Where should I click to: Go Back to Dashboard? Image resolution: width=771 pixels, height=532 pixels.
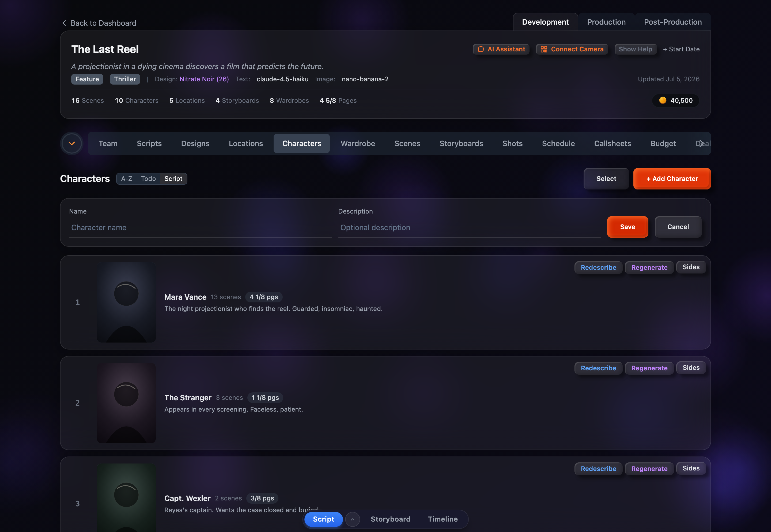click(99, 23)
